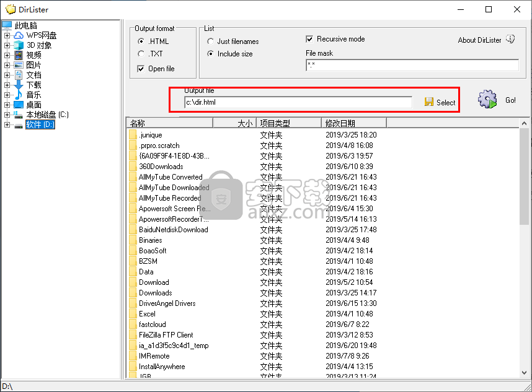Viewport: 532px width, 392px height.
Task: Click the File mask input field
Action: 412,66
